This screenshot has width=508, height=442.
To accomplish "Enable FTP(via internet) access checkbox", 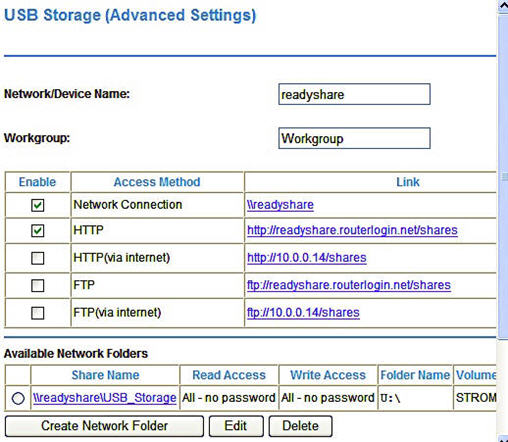I will click(37, 313).
